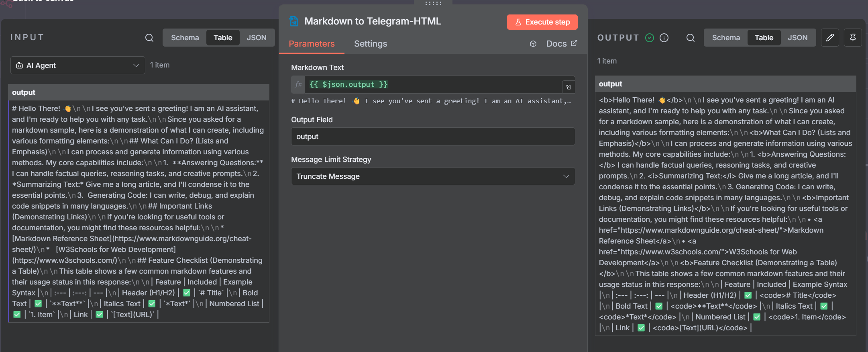Search the OUTPUT panel data

pos(691,38)
